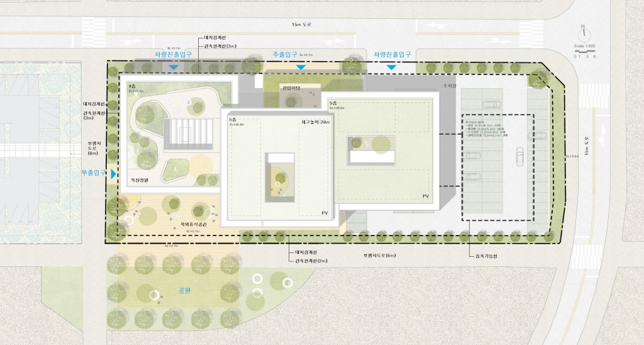Screen dimensions: 644x345
Task: Click the '부출입구' label
Action: (94, 173)
